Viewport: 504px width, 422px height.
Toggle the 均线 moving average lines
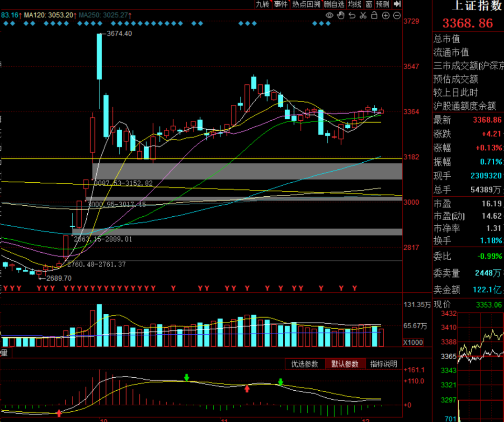[x=355, y=4]
